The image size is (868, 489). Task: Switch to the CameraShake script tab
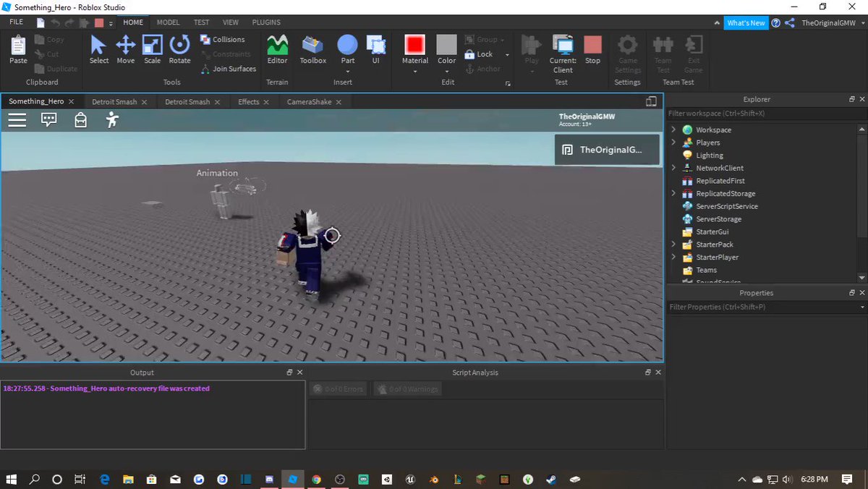tap(309, 102)
